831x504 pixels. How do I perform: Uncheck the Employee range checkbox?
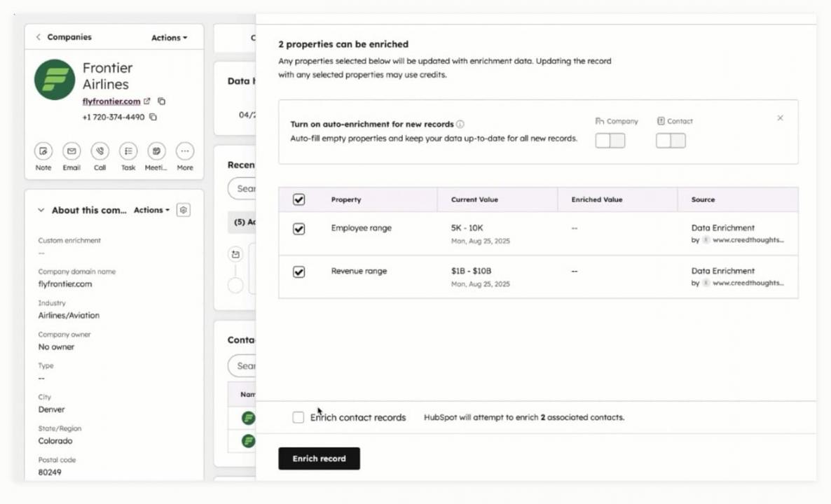[x=299, y=229]
